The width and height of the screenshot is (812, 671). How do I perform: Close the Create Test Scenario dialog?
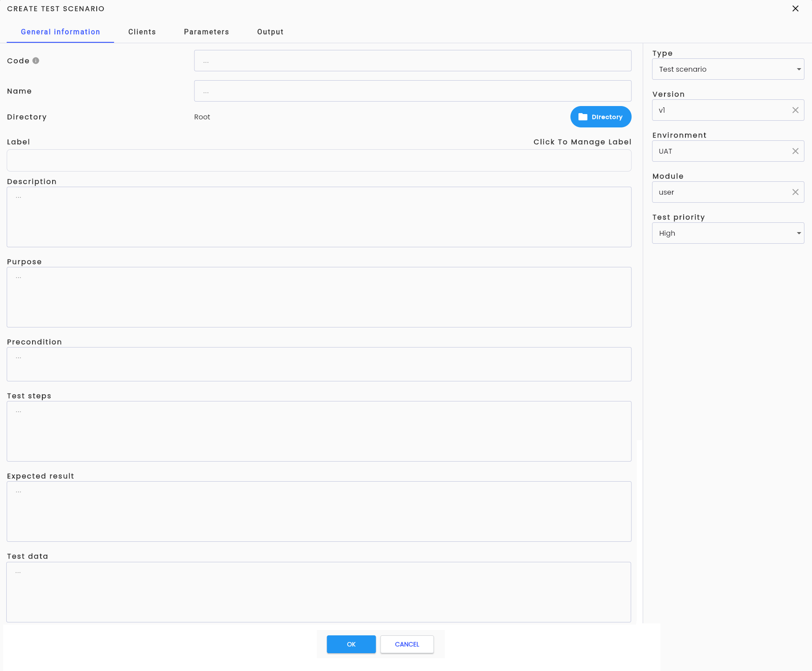[795, 8]
